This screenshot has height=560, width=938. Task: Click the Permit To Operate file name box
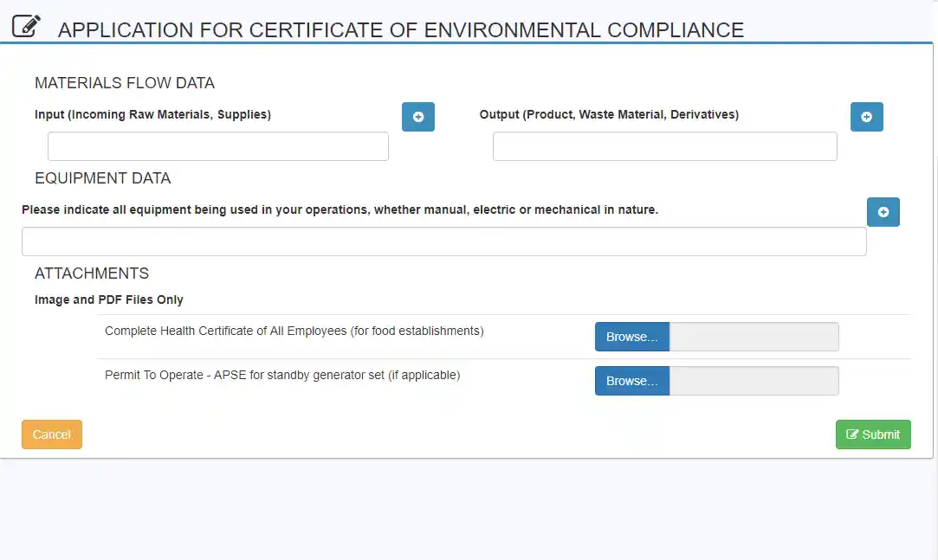coord(754,382)
